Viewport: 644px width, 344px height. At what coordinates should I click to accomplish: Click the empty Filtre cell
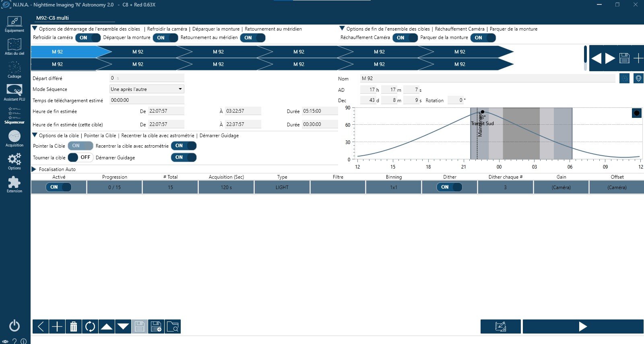tap(338, 187)
